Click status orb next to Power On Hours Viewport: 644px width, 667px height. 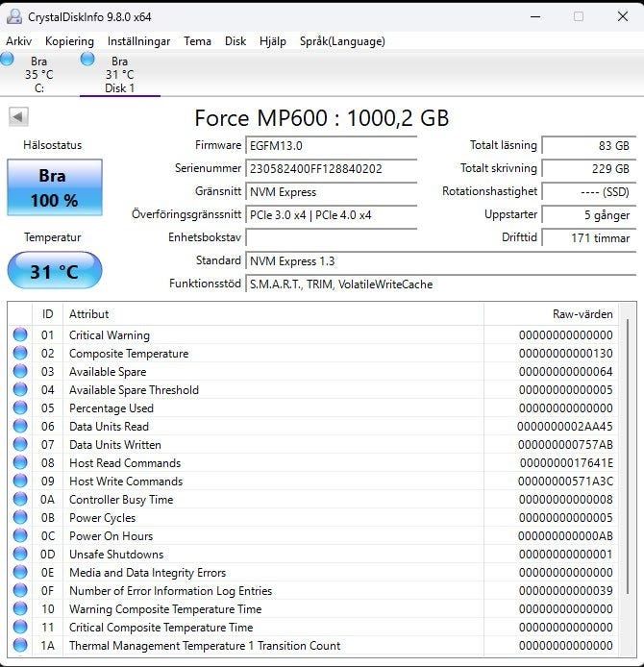[x=20, y=536]
